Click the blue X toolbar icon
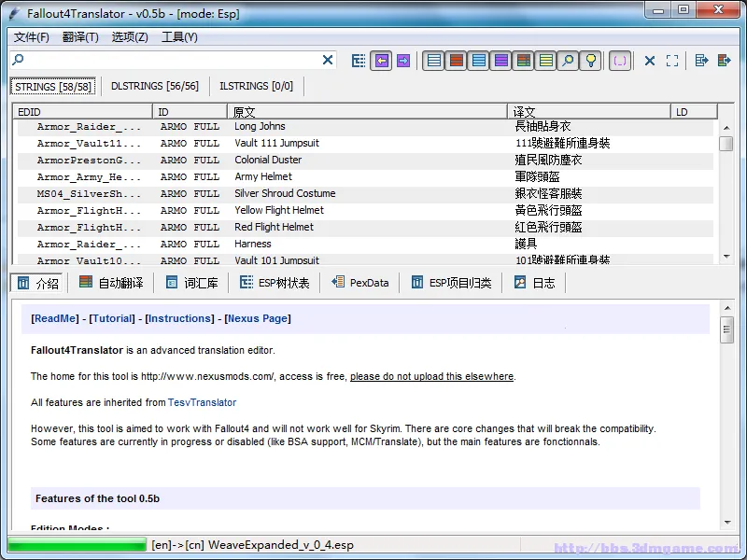 tap(649, 61)
